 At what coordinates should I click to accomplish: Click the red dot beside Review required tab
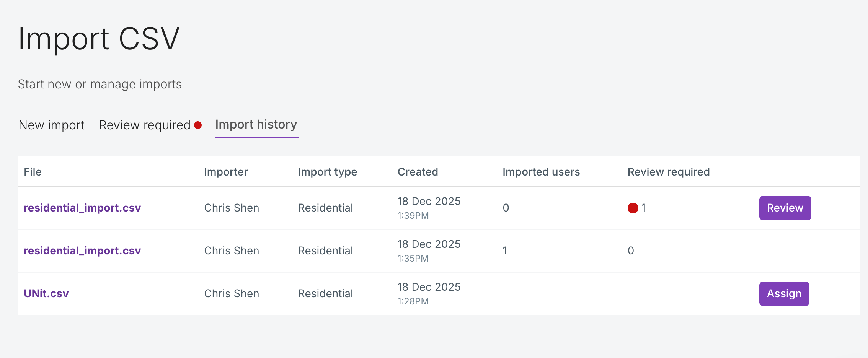[198, 125]
